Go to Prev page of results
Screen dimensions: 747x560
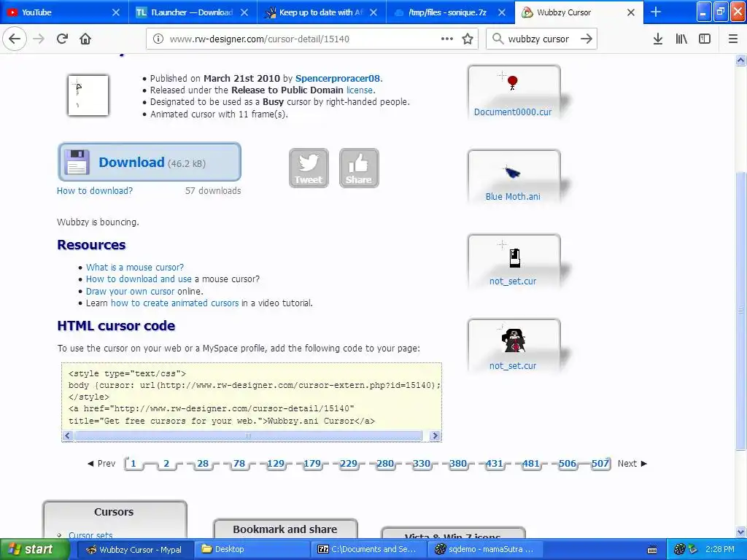(x=101, y=463)
